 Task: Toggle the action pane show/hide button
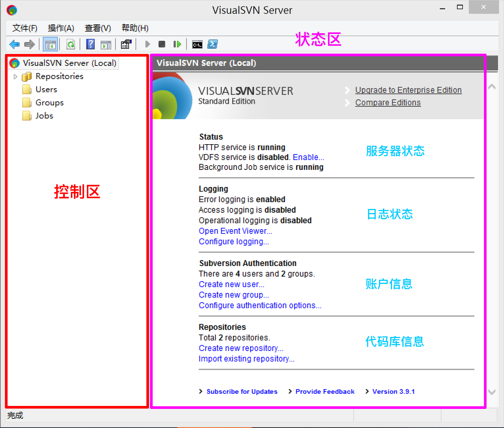point(106,44)
